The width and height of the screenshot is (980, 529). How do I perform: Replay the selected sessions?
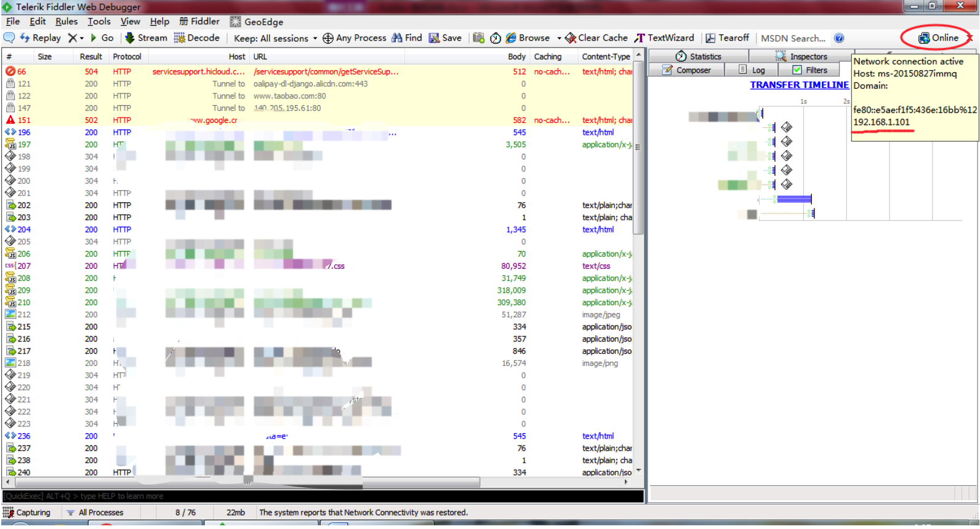(x=40, y=38)
